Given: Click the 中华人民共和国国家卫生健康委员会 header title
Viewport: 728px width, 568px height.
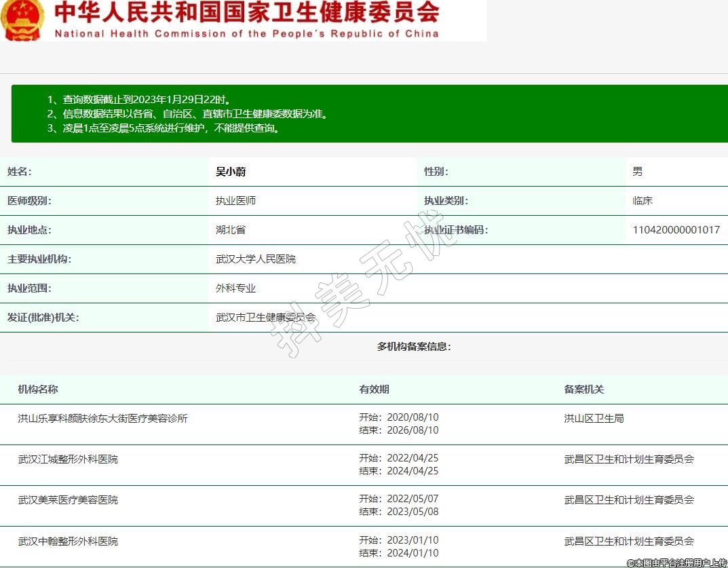Looking at the screenshot, I should click(x=246, y=12).
